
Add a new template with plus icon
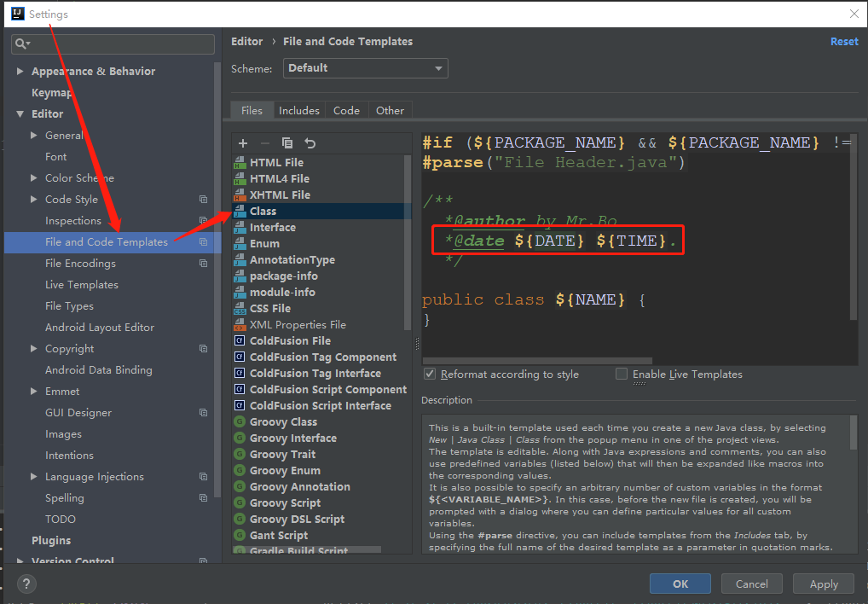coord(243,143)
